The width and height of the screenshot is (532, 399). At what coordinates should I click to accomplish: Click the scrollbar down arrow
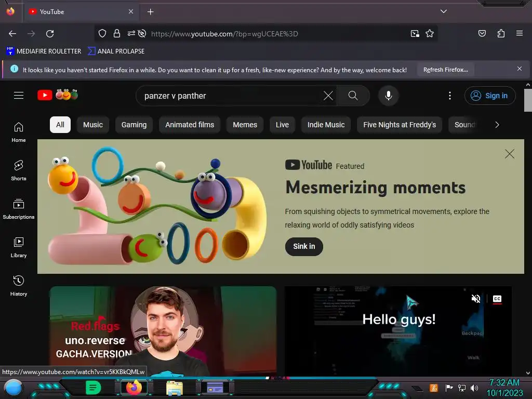[528, 373]
